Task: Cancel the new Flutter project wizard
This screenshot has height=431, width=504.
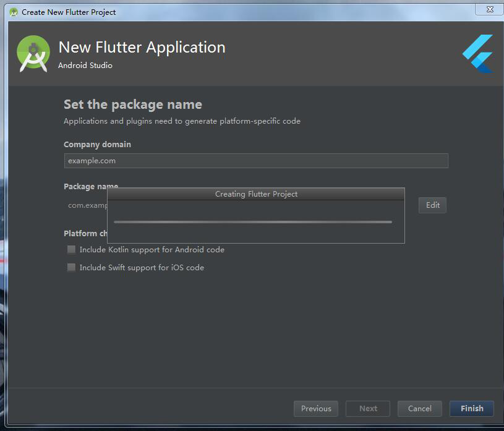Action: pos(419,409)
